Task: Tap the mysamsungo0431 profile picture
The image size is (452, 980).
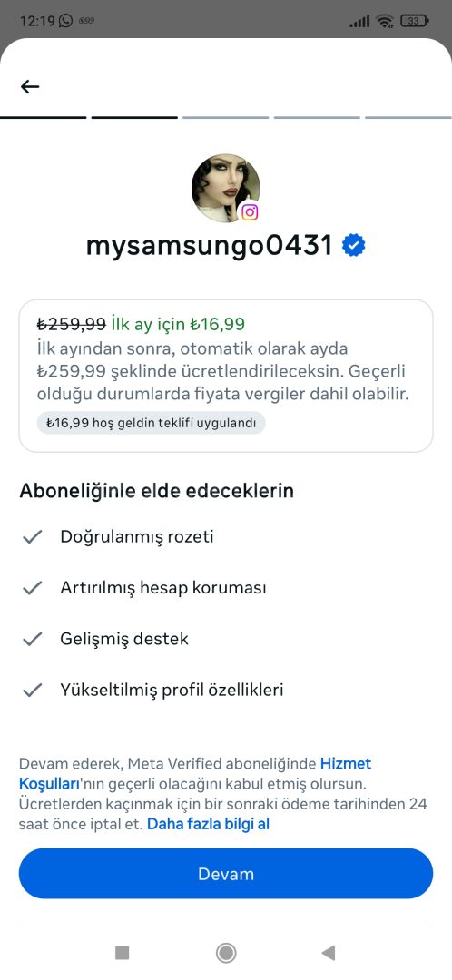Action: [226, 189]
